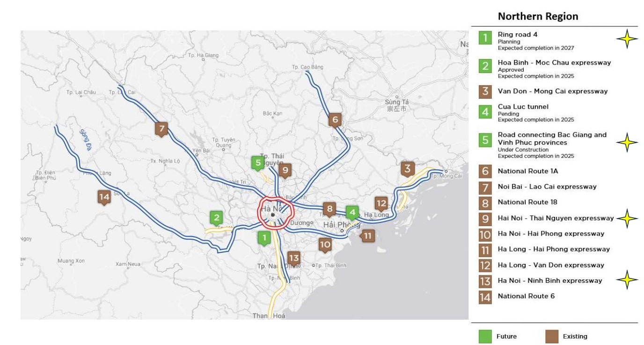This screenshot has height=345, width=644.
Task: Click the Cua Luc tunnel legend text
Action: 523,107
